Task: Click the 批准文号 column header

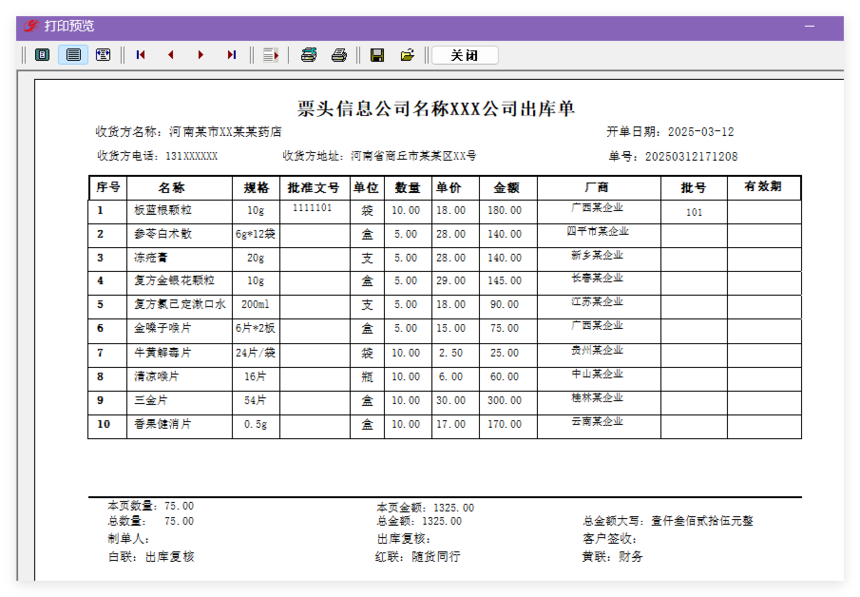Action: (x=314, y=188)
